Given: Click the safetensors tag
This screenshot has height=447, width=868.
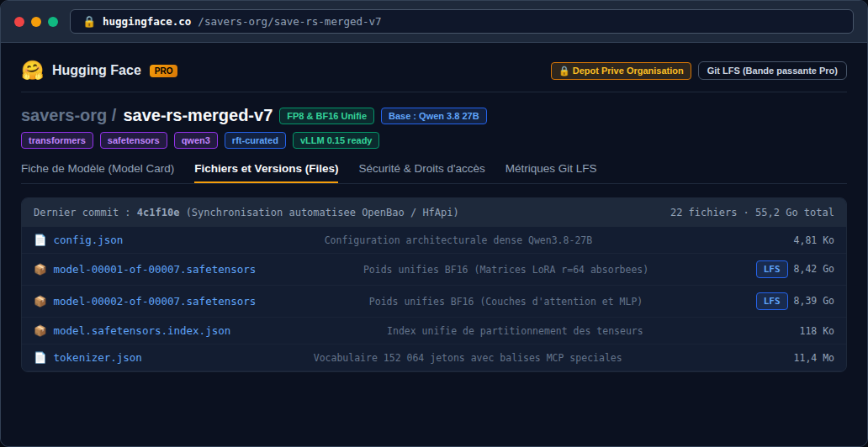Looking at the screenshot, I should [x=134, y=140].
